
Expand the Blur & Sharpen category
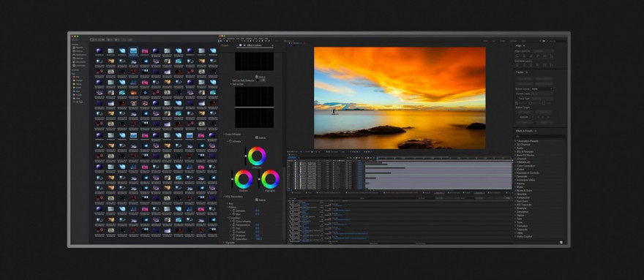tap(515, 152)
